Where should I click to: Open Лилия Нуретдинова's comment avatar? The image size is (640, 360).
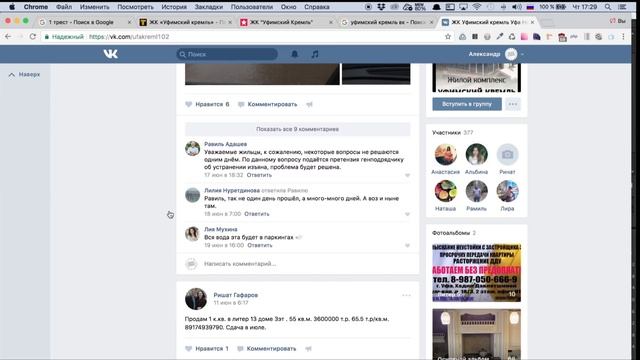pos(192,195)
